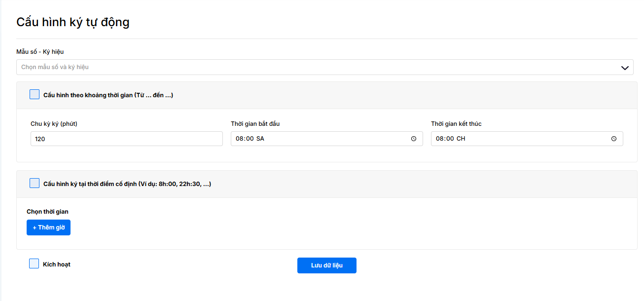Image resolution: width=644 pixels, height=301 pixels.
Task: Save with the 'Lưu dữ liệu' button
Action: click(326, 265)
